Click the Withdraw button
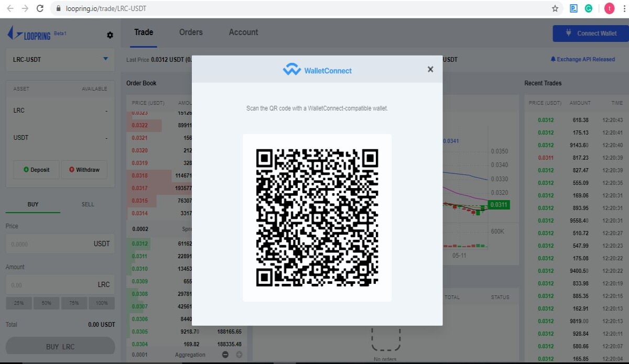Viewport: 629px width, 364px height. click(84, 170)
